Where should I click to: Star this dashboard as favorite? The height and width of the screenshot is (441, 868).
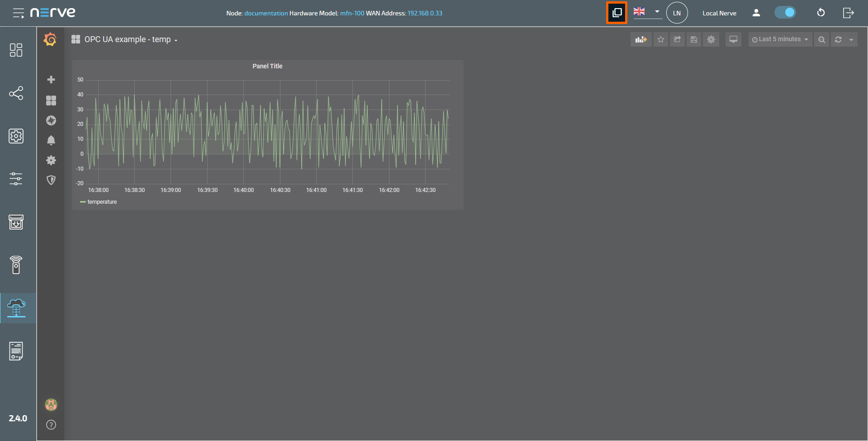660,39
